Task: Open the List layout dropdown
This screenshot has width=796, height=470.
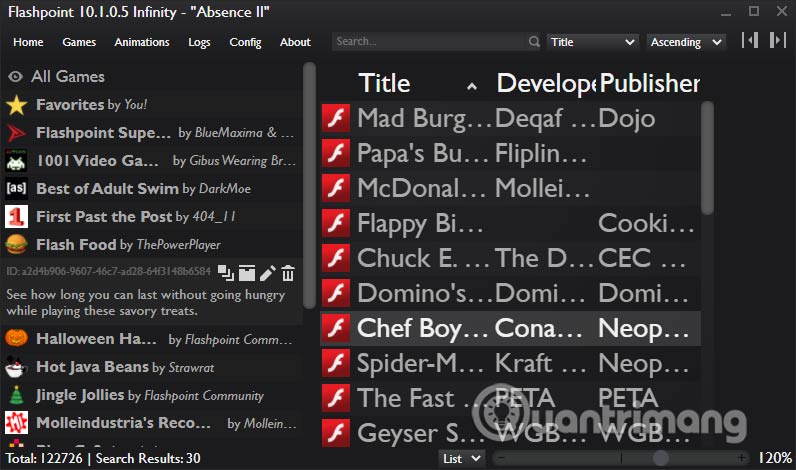Action: (x=461, y=459)
